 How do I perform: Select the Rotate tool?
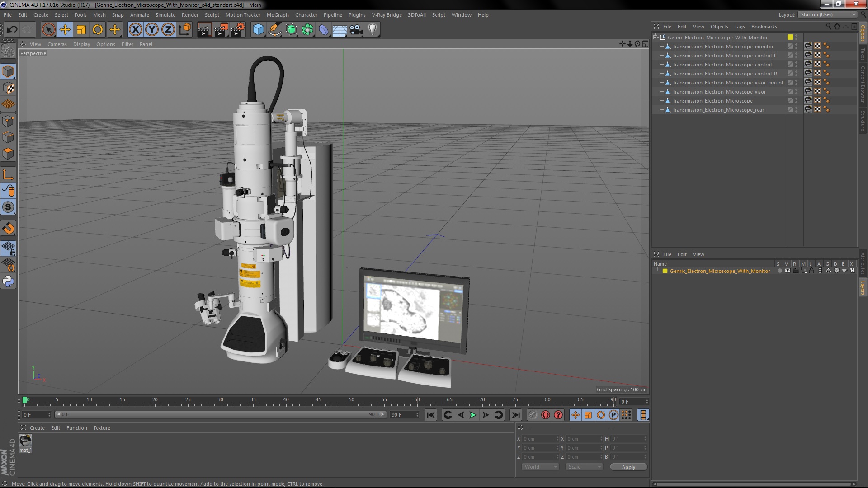pyautogui.click(x=98, y=30)
